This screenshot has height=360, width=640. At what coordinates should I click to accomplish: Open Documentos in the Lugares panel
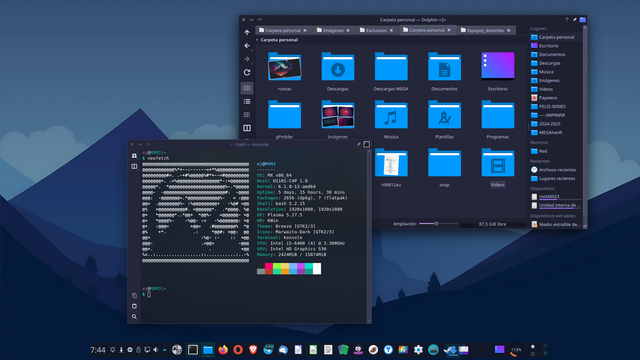pos(556,54)
